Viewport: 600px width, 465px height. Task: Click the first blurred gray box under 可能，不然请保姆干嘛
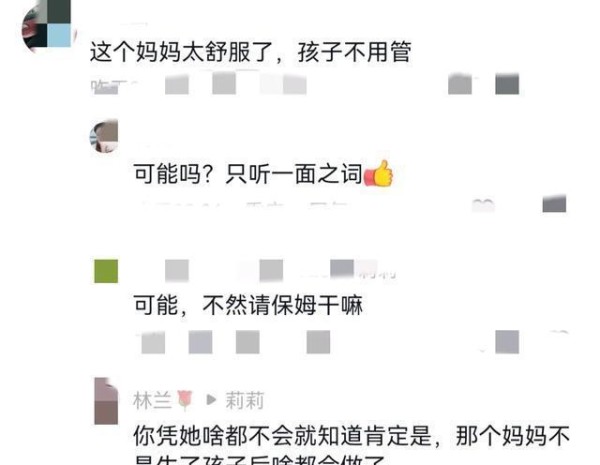pyautogui.click(x=153, y=343)
